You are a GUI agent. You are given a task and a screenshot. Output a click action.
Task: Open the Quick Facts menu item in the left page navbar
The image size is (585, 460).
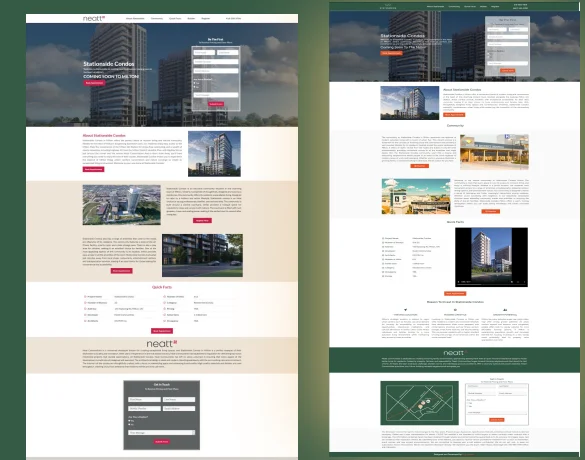click(175, 18)
